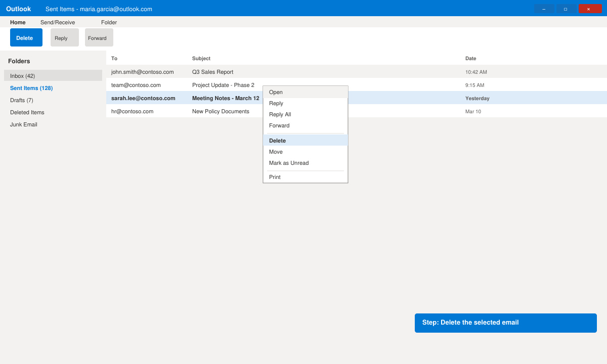Switch to the Folder tab
The height and width of the screenshot is (364, 607).
(109, 22)
